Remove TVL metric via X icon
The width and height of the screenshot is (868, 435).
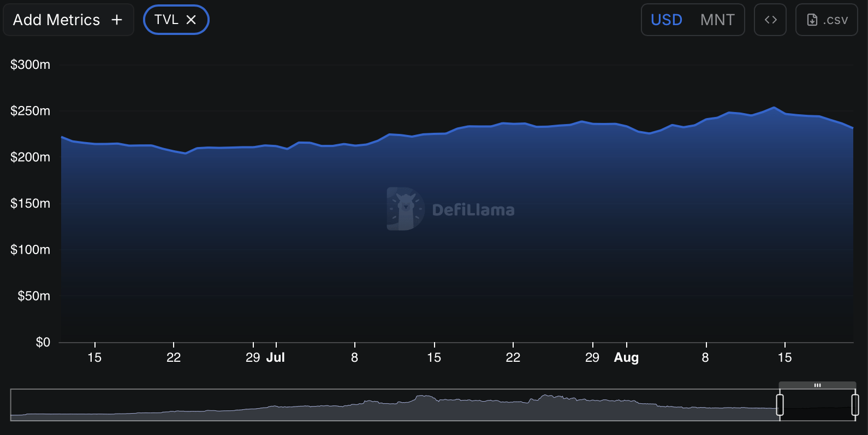tap(191, 20)
